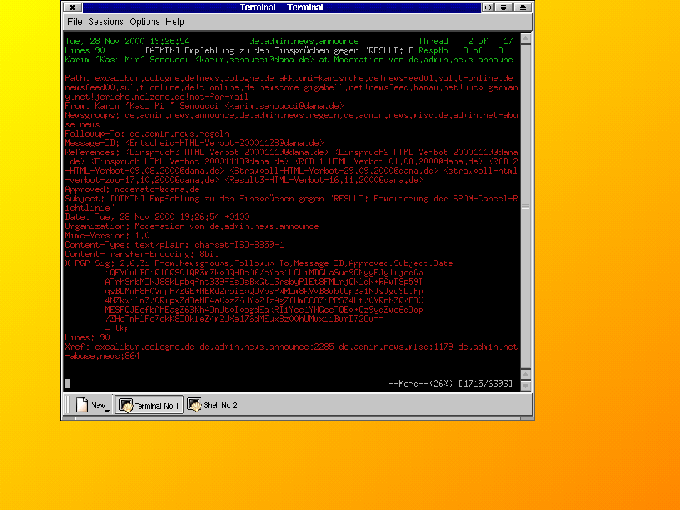Click the red 'Lines: 90' header line

[88, 337]
